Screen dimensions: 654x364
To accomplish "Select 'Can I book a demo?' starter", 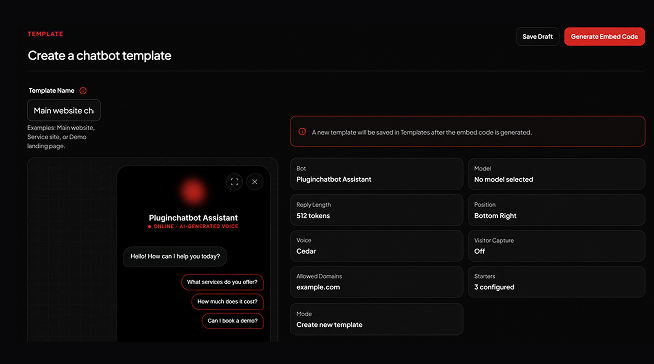I will point(233,321).
